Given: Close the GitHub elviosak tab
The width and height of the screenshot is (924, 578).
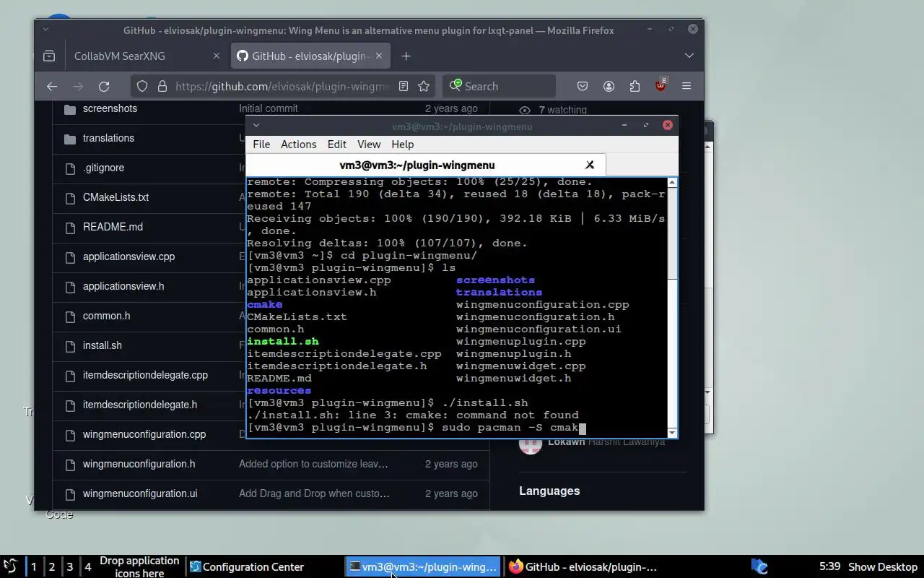Looking at the screenshot, I should pos(380,56).
